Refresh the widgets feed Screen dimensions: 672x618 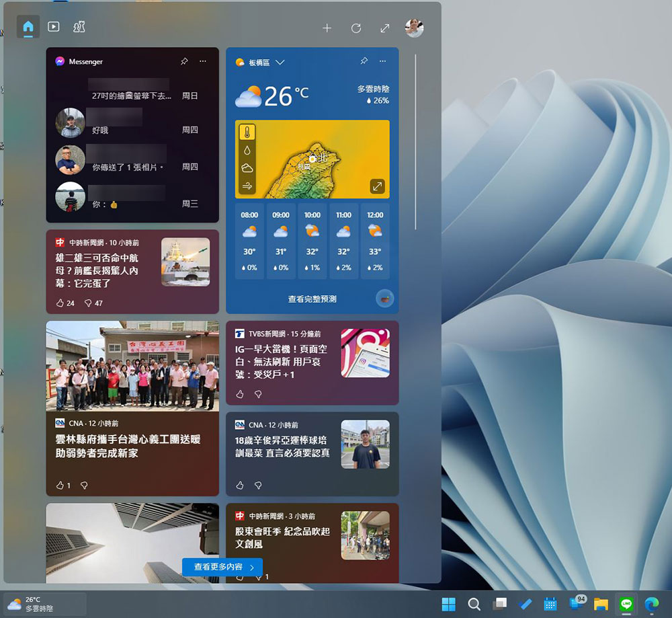356,28
